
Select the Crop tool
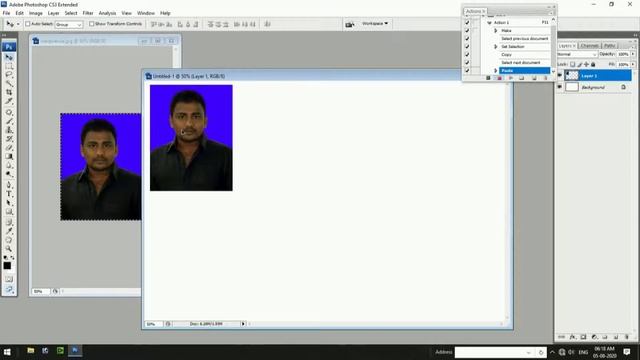click(x=9, y=93)
